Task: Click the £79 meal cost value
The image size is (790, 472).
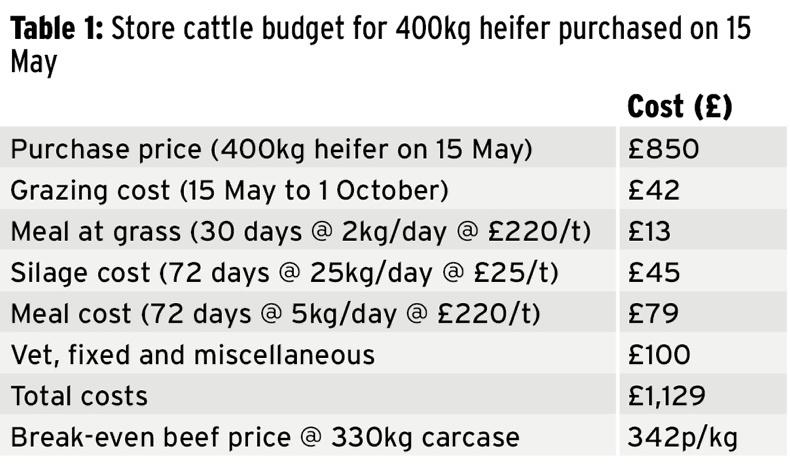Action: 654,313
